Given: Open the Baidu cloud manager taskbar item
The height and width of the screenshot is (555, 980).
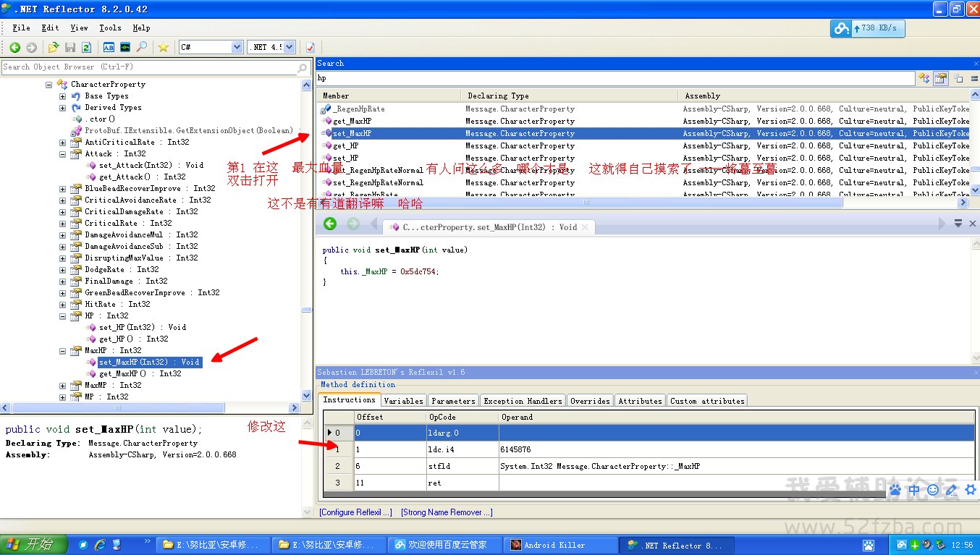Looking at the screenshot, I should click(446, 545).
